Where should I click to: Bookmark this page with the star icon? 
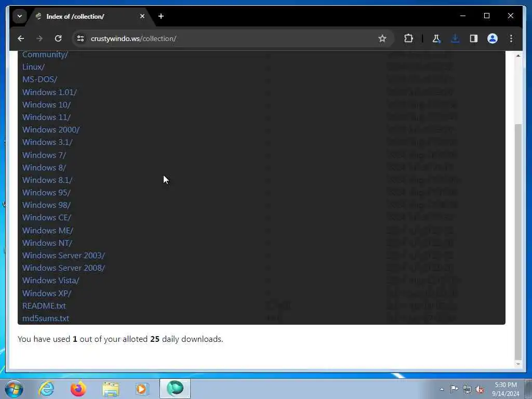(x=382, y=38)
